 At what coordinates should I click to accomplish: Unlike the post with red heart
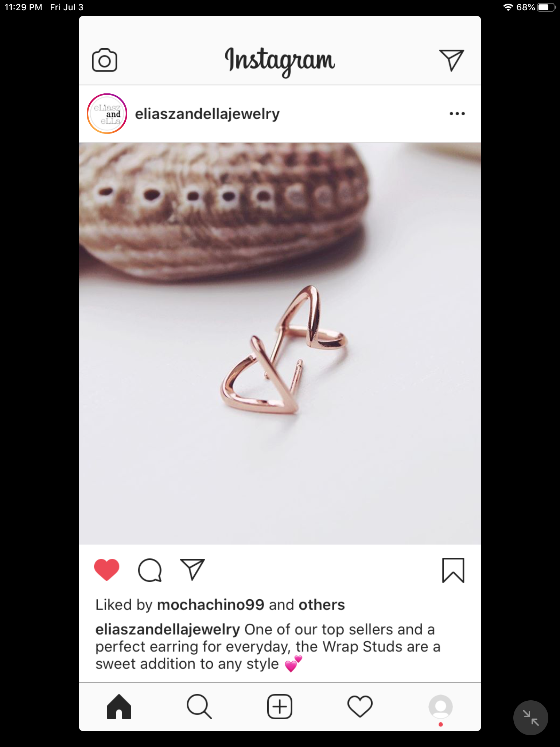[106, 570]
